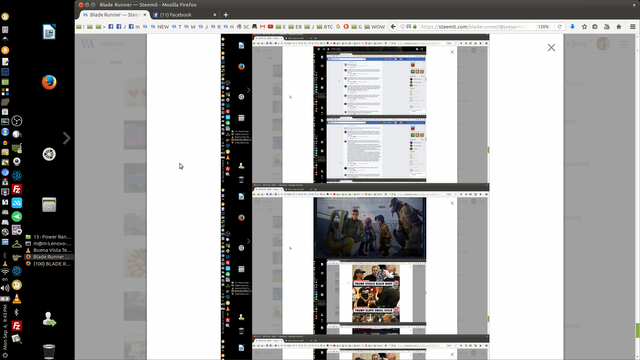Bookmark this page with the star icon
Image resolution: width=640 pixels, height=360 pixels.
[x=584, y=27]
